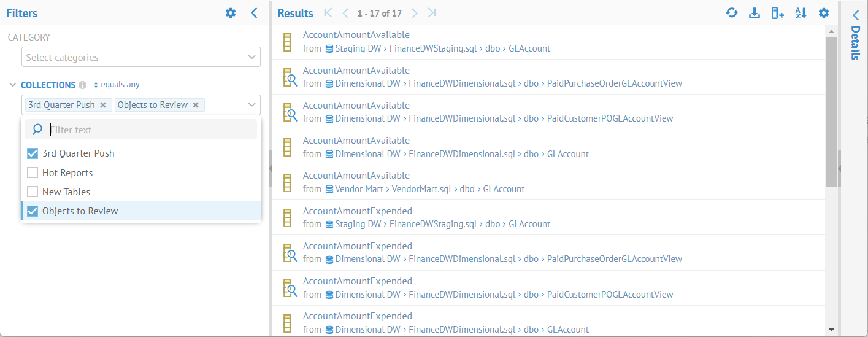Open the Select categories dropdown

(x=140, y=57)
